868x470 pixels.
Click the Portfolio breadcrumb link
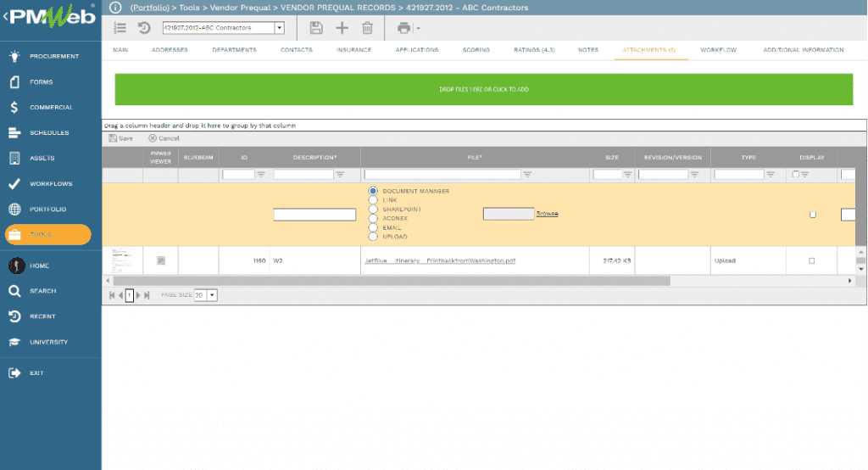(x=150, y=8)
